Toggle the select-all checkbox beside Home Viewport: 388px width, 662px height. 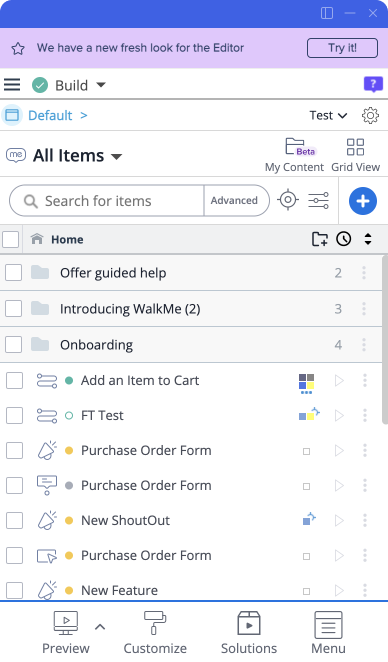point(11,239)
